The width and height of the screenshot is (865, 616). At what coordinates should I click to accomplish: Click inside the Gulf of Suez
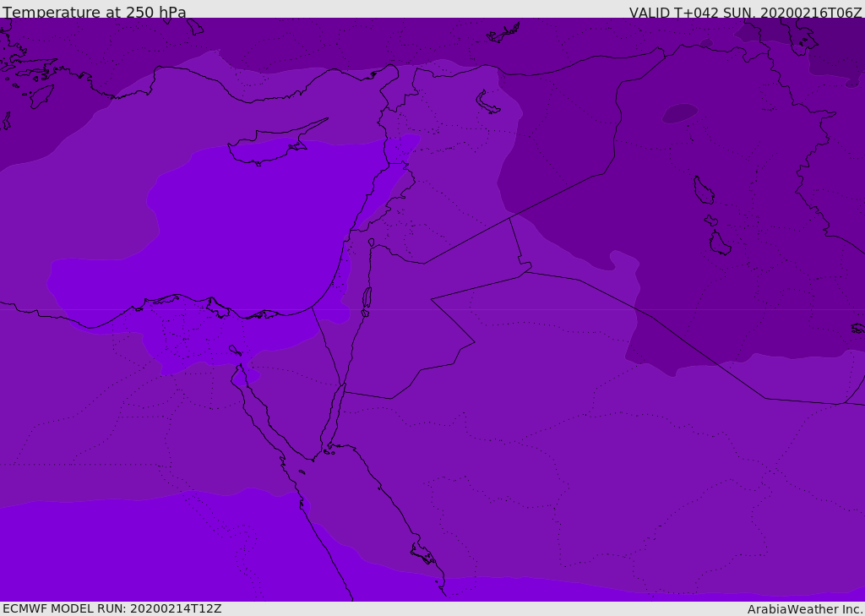click(x=252, y=406)
